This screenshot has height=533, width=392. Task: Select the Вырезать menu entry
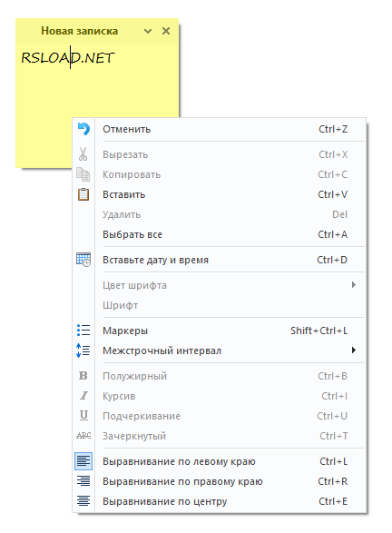pos(220,154)
